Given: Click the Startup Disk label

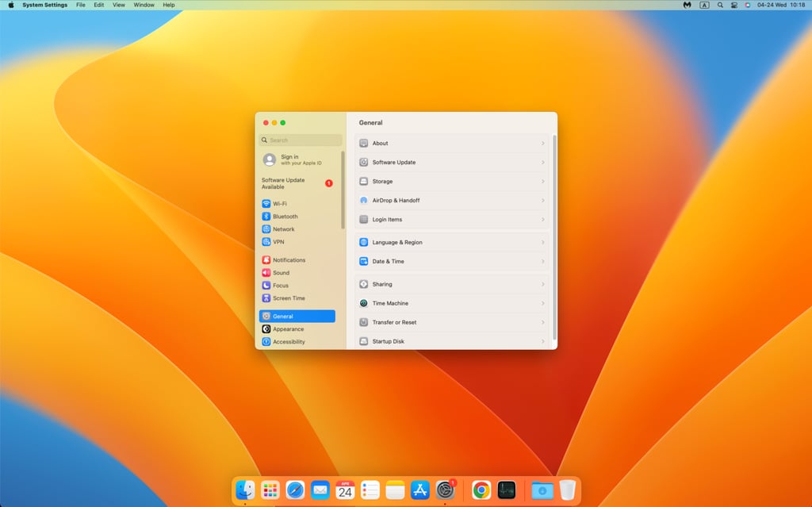Looking at the screenshot, I should point(388,341).
